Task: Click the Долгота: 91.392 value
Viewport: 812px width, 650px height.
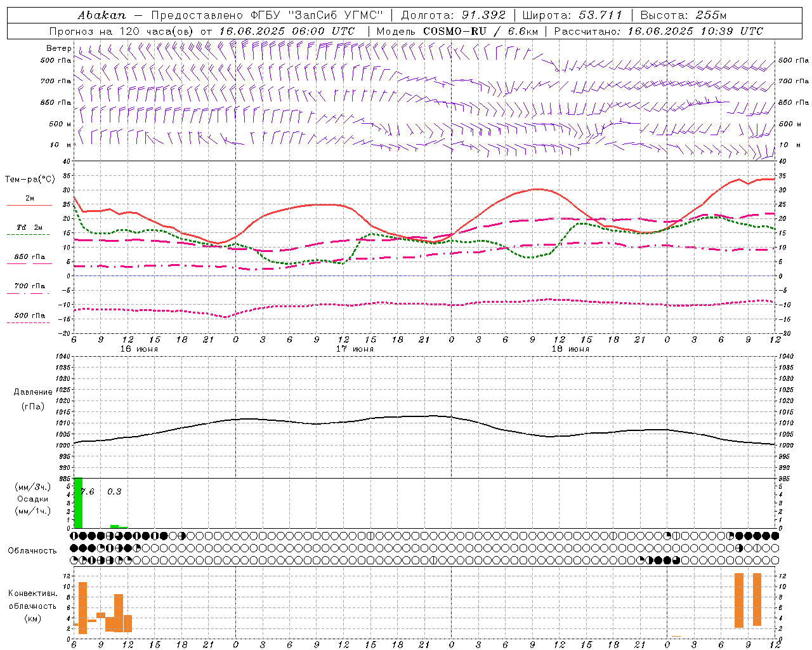Action: click(x=454, y=15)
